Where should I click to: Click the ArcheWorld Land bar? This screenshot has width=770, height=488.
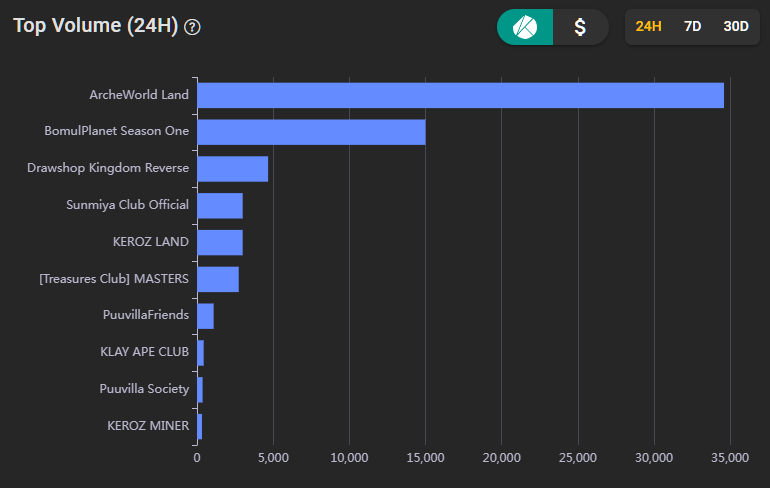pyautogui.click(x=461, y=95)
